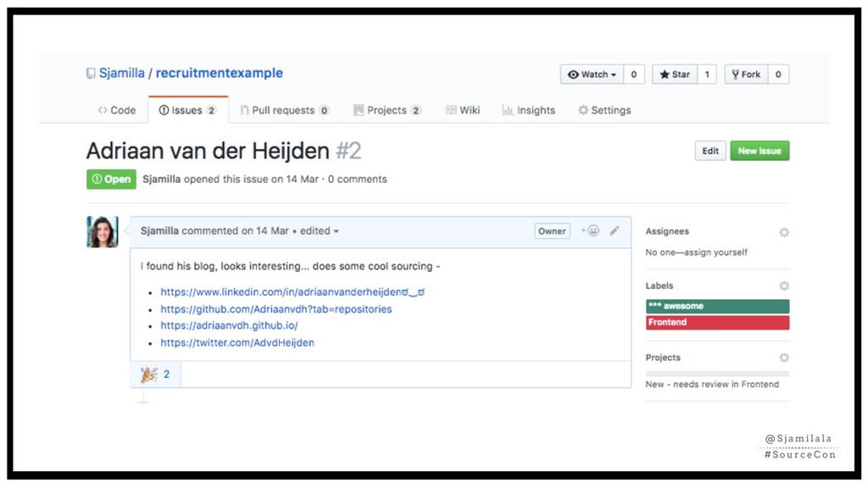Click the red Frontend label
This screenshot has width=868, height=488.
tap(717, 323)
